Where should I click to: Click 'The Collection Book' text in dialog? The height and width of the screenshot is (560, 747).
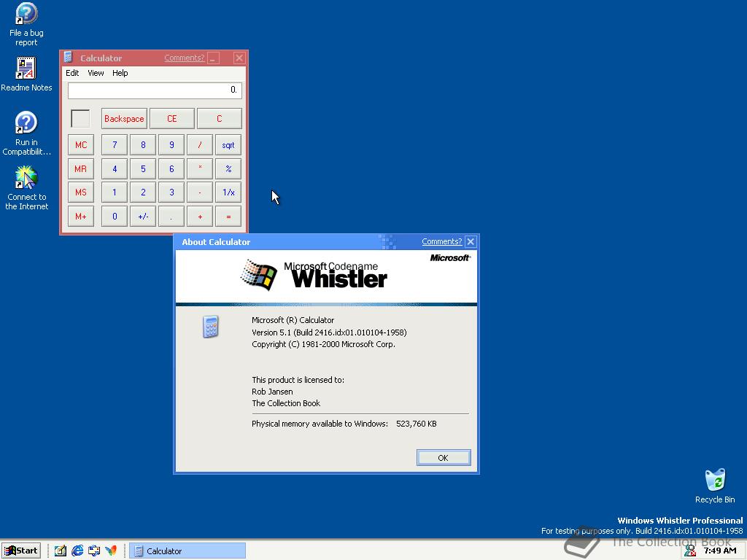pyautogui.click(x=286, y=403)
